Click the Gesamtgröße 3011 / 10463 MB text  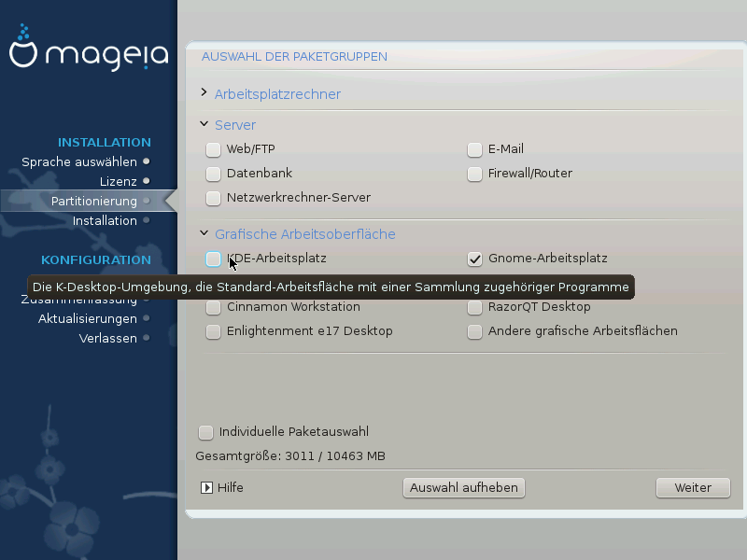coord(290,456)
